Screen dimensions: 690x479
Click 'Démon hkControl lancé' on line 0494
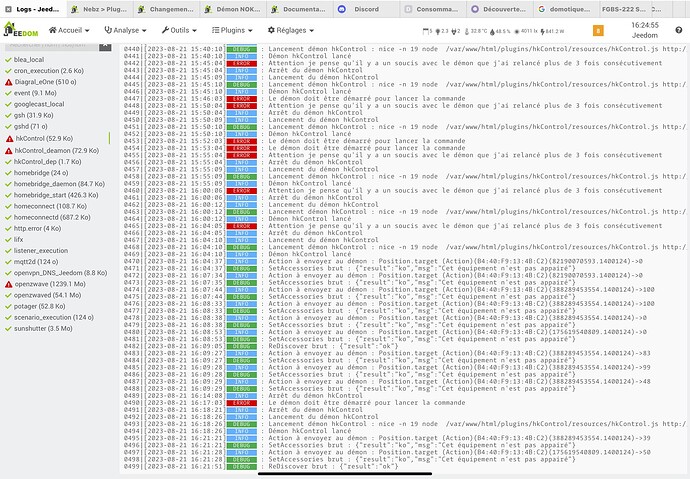310,431
